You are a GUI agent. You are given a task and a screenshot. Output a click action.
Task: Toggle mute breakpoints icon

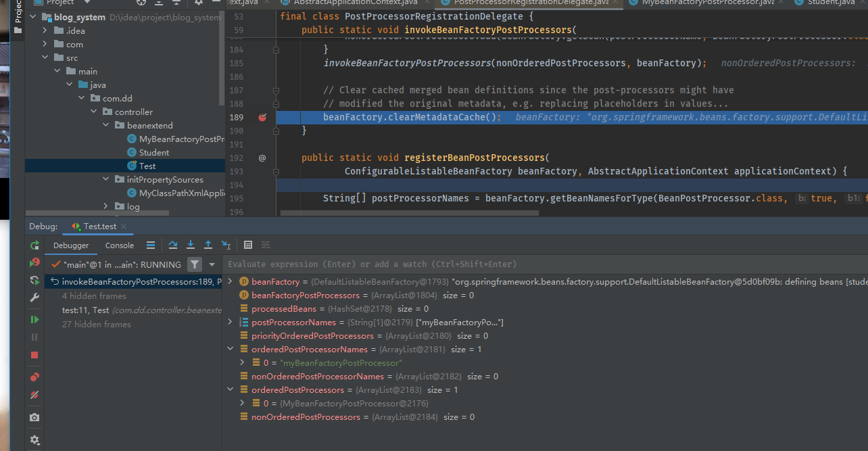[34, 394]
